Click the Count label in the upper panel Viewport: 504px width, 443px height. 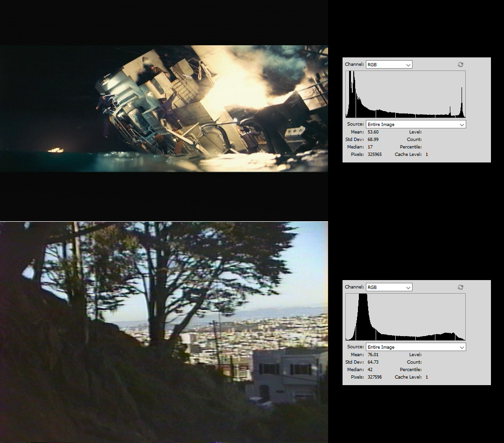point(414,140)
